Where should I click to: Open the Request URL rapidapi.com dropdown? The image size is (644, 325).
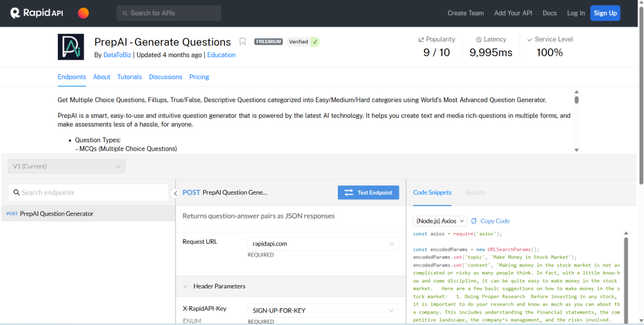pos(323,244)
